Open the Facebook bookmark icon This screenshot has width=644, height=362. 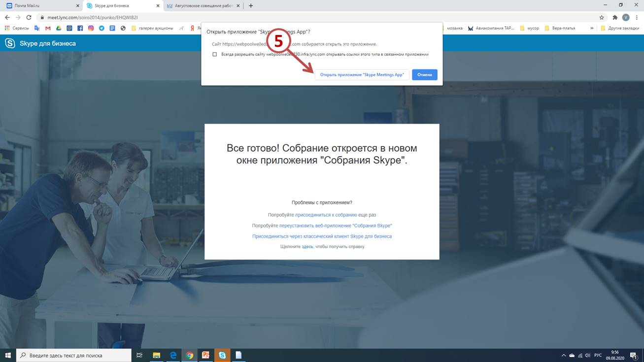pyautogui.click(x=80, y=28)
